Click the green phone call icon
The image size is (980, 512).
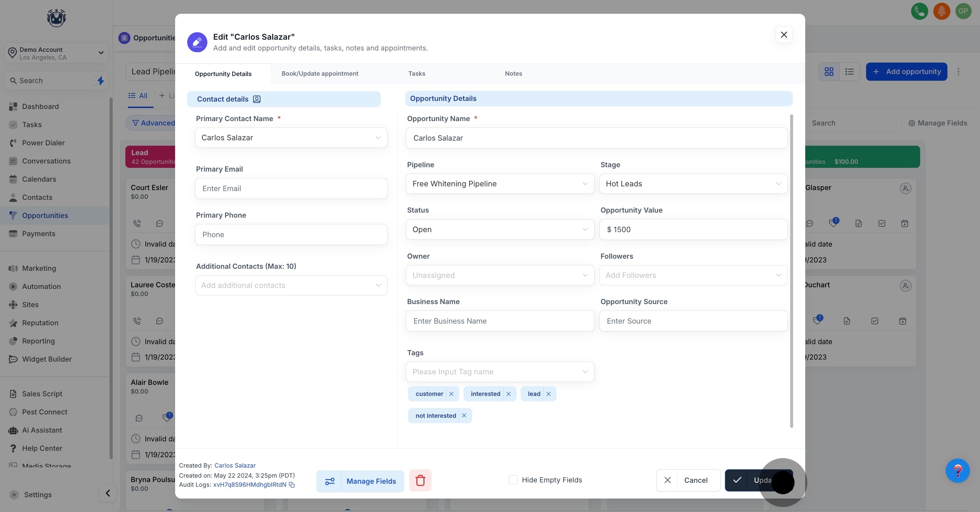point(919,11)
